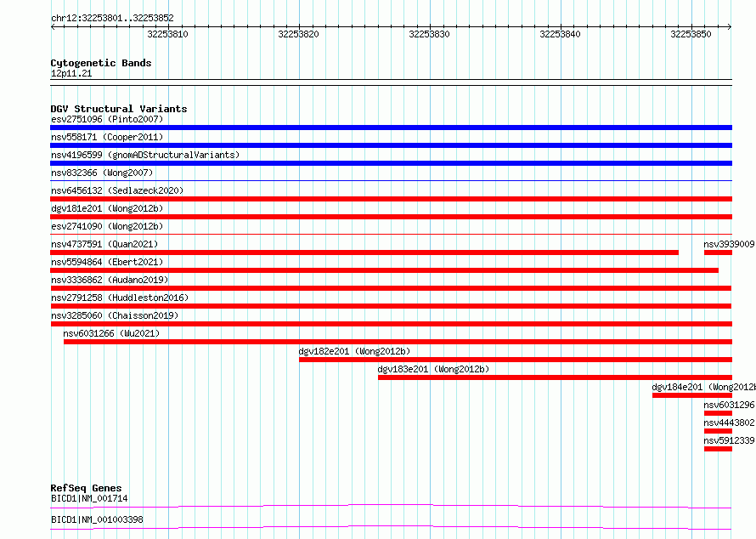Open nsv4196599 (gnomADStructuralVariants) label
This screenshot has width=756, height=539.
click(x=145, y=155)
